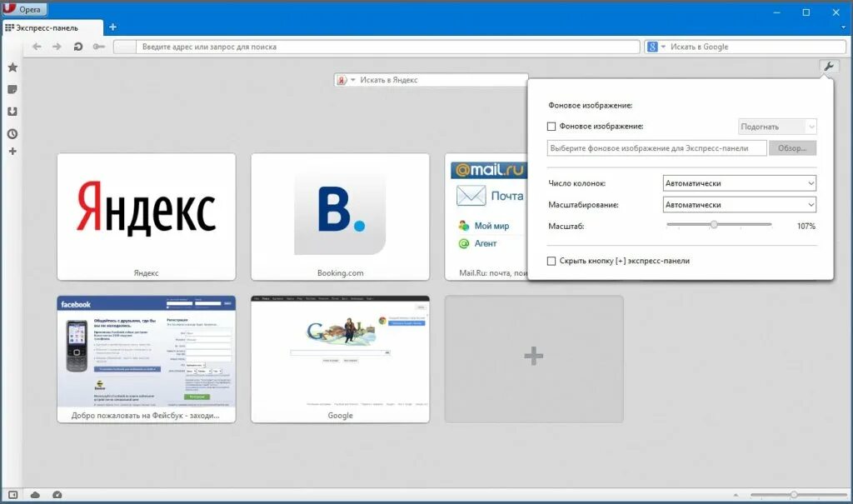853x504 pixels.
Task: Focus the address bar field
Action: (387, 47)
